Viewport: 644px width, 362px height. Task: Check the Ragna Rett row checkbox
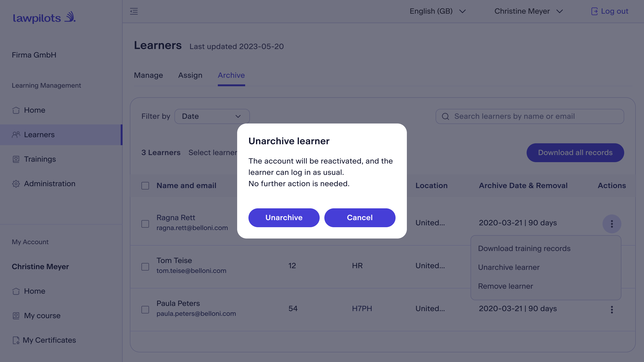click(x=145, y=224)
